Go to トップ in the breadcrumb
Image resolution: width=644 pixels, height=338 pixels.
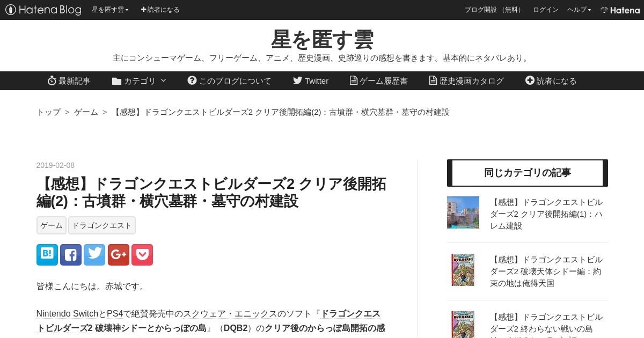coord(48,112)
